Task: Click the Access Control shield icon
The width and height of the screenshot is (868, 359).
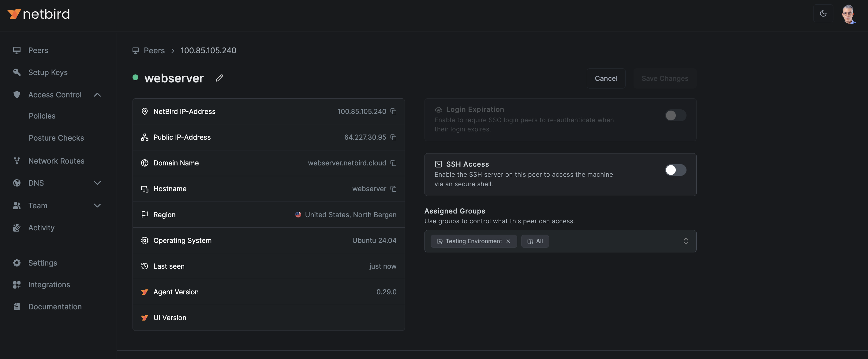Action: coord(17,95)
